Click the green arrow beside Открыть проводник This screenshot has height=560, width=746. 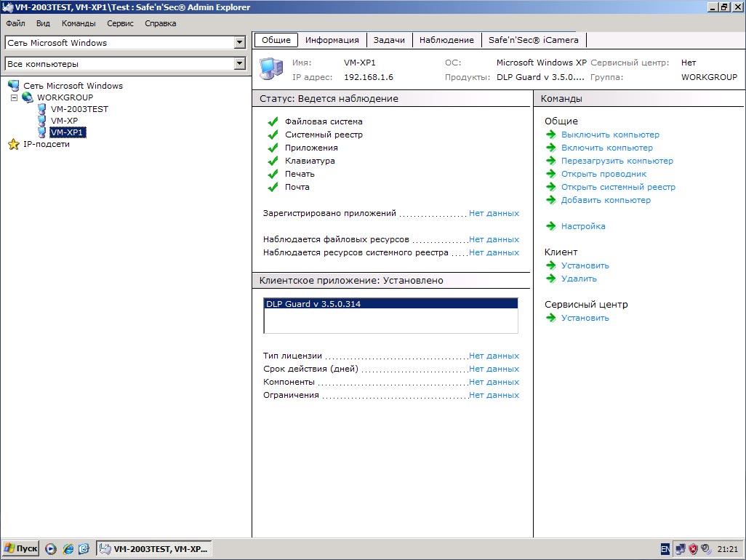[551, 174]
